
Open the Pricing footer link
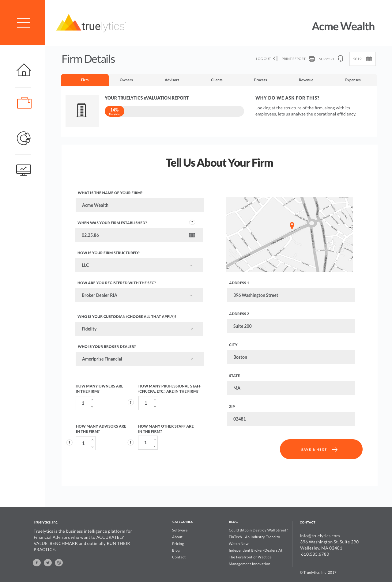(x=178, y=544)
